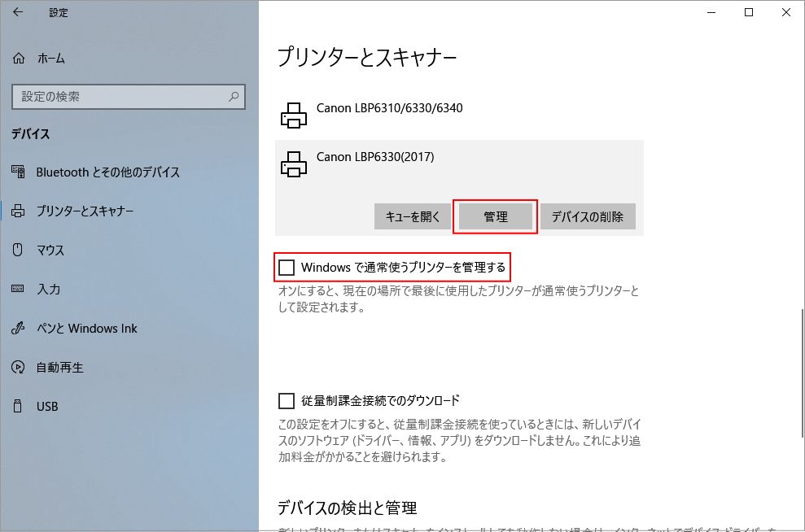Toggle the metered connection download checkbox
805x532 pixels.
click(x=287, y=400)
